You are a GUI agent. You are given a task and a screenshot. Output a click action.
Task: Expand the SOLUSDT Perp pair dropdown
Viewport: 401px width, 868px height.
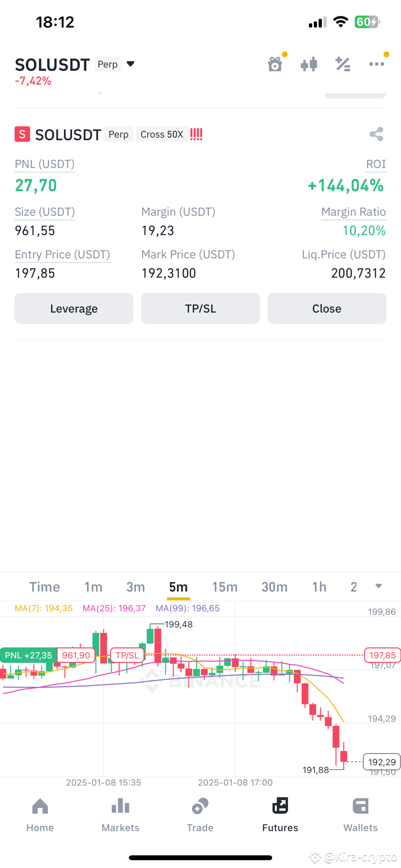[130, 64]
